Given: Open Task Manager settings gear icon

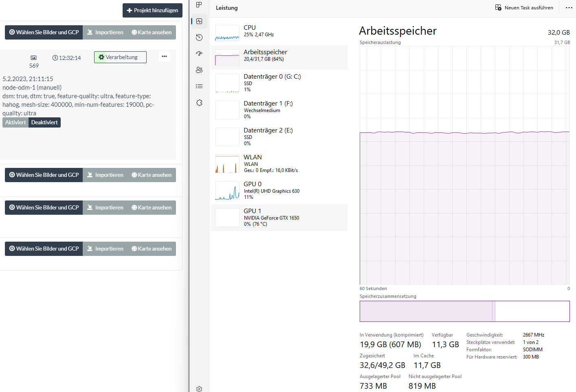Looking at the screenshot, I should pos(199,389).
